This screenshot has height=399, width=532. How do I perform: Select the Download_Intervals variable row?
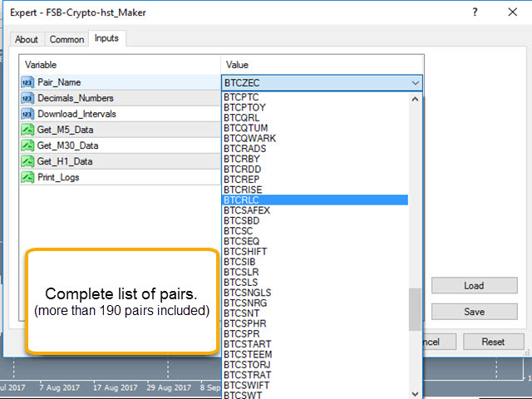pyautogui.click(x=121, y=114)
